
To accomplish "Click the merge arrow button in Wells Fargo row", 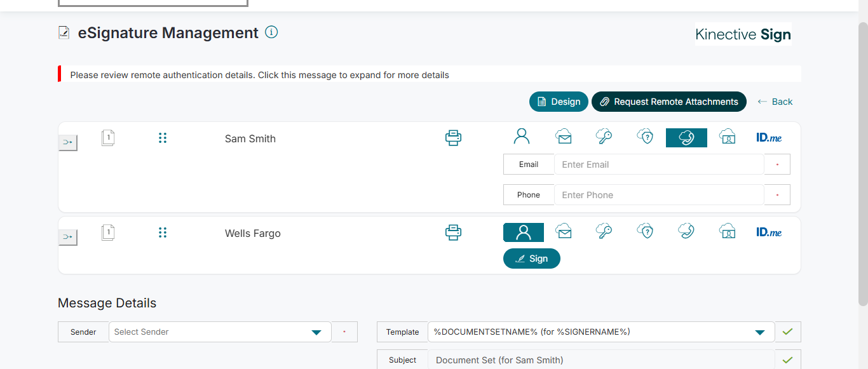I will click(67, 237).
